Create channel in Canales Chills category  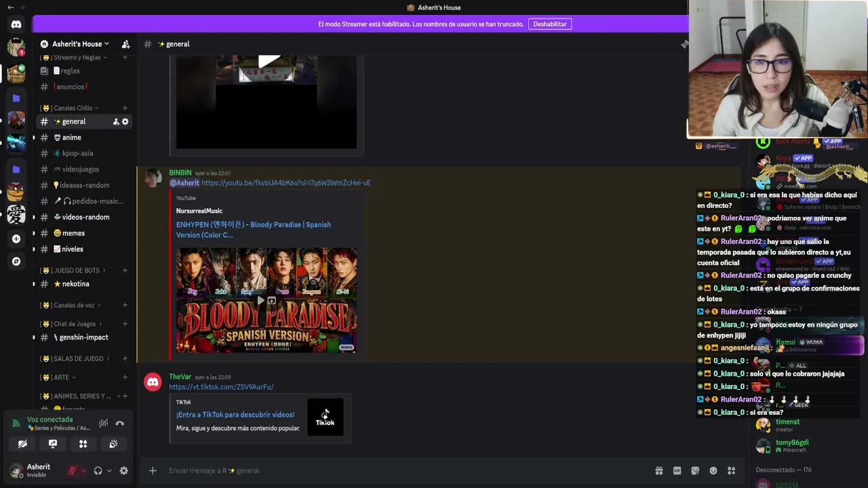125,108
